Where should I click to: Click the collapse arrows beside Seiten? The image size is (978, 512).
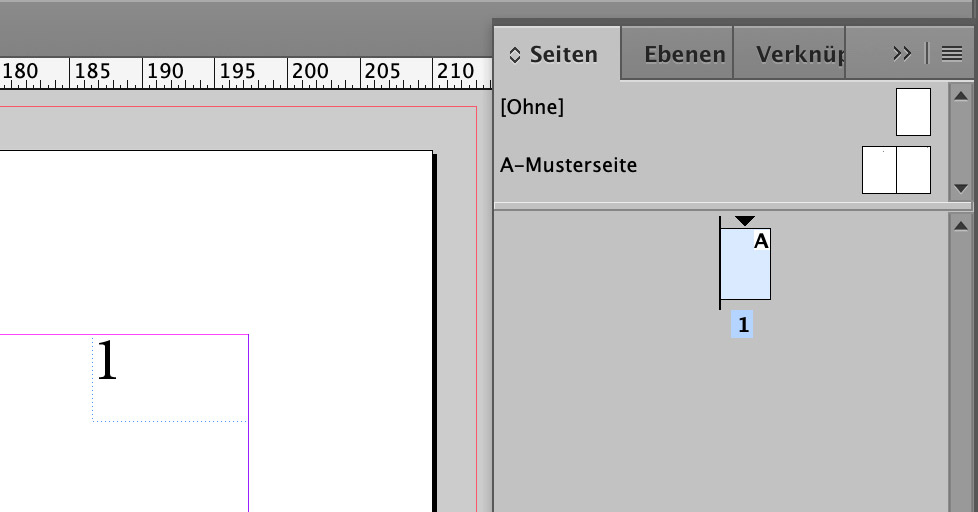515,55
